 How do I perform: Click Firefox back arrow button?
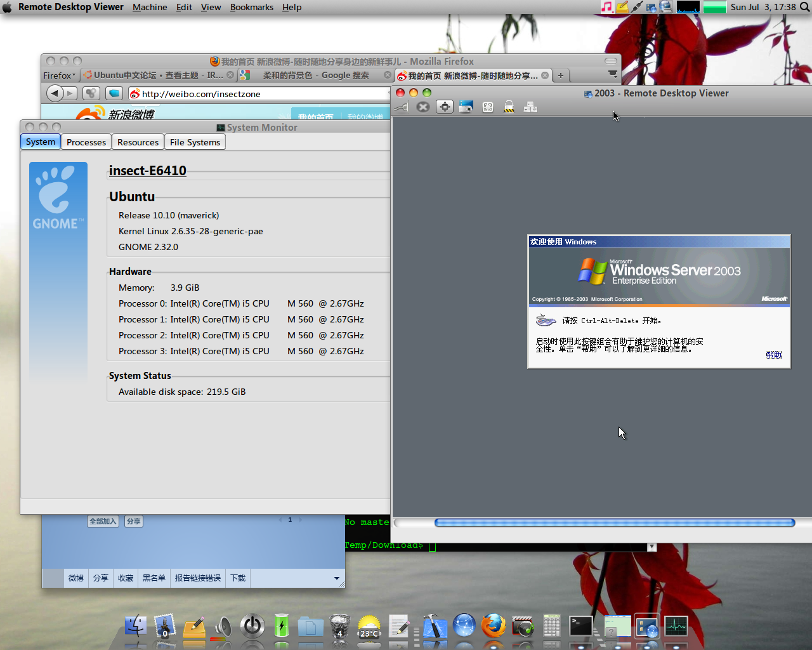point(55,93)
